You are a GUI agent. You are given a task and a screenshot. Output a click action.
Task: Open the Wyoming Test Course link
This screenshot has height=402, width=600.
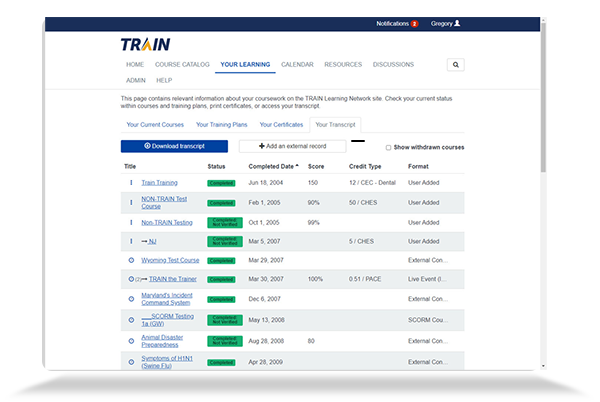click(x=170, y=260)
